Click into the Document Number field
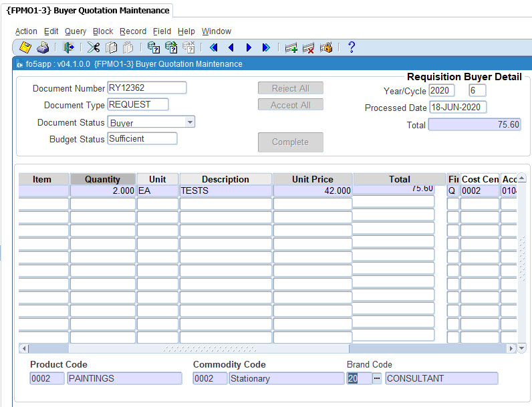 (x=146, y=88)
